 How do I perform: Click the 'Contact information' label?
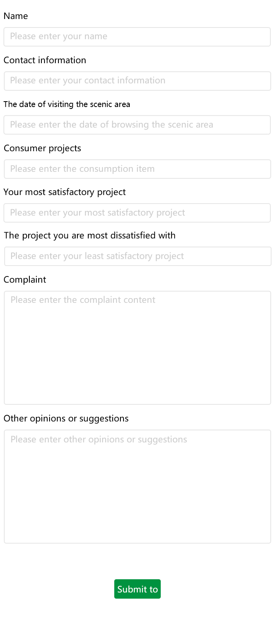pyautogui.click(x=45, y=60)
